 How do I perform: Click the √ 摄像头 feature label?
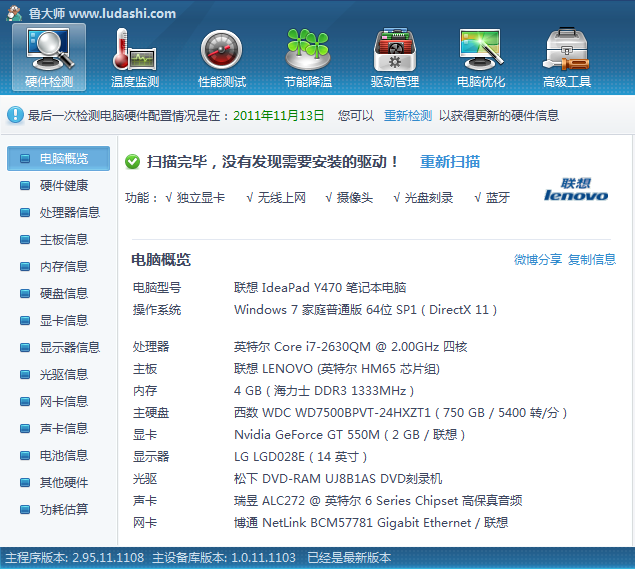pos(349,198)
